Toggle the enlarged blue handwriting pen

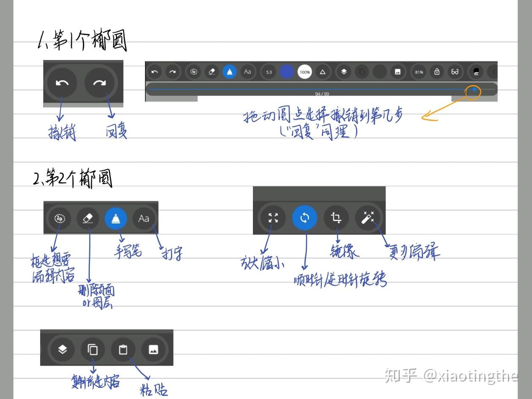116,218
